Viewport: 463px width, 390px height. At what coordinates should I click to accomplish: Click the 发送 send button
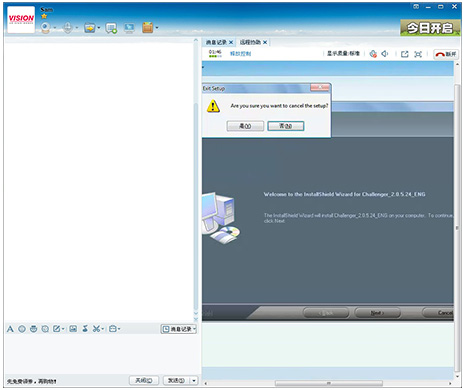(177, 380)
